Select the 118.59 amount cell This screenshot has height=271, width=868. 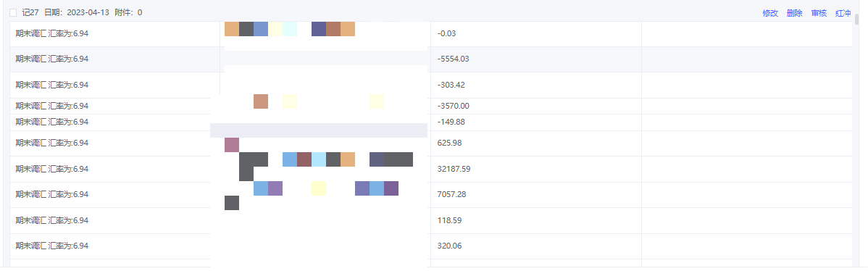536,221
